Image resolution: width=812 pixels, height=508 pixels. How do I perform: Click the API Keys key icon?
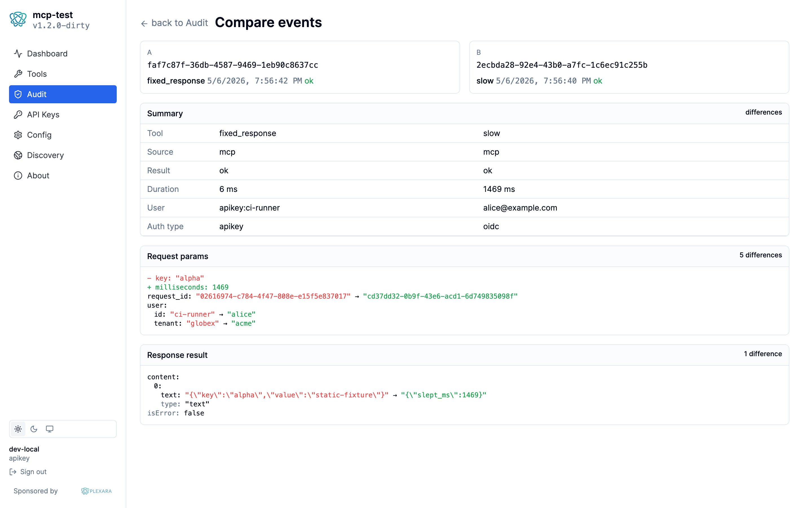pos(18,115)
